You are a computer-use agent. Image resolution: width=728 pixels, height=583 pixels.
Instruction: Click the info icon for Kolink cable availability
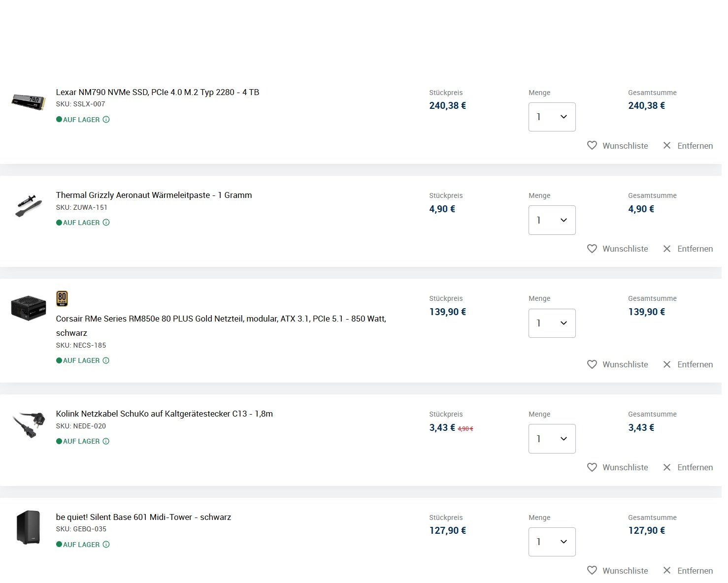point(106,441)
